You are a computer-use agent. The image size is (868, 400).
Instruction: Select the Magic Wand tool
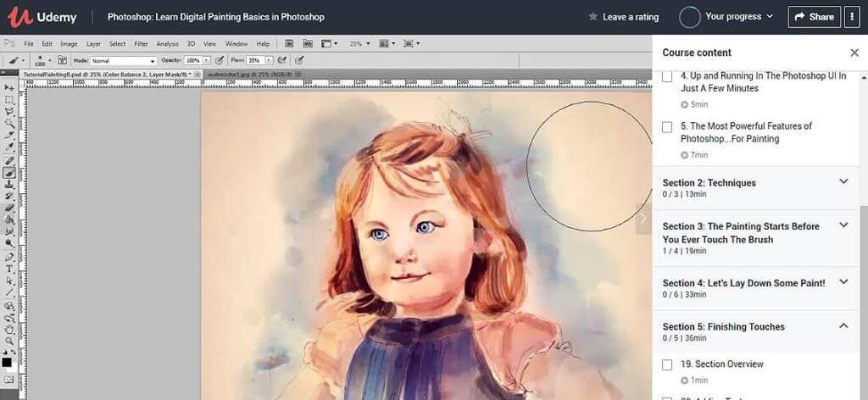[x=8, y=123]
